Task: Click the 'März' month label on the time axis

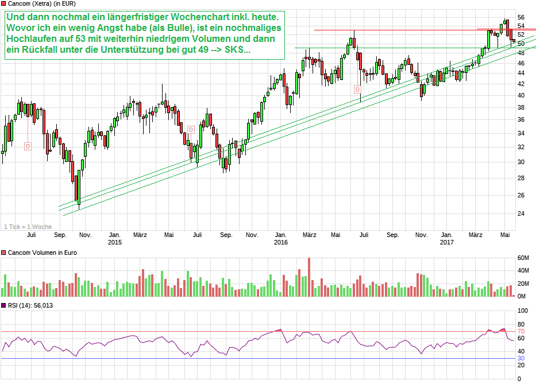Action: 141,235
